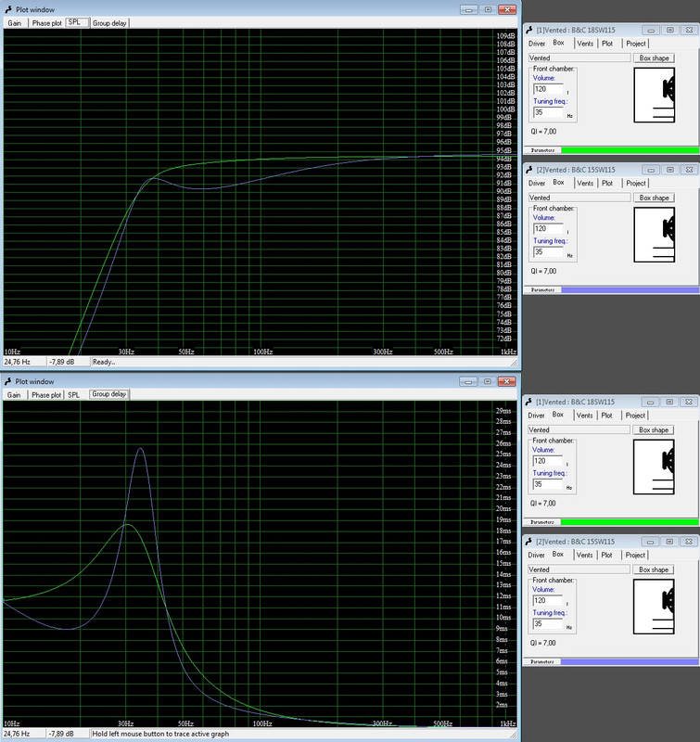
Task: Open the Vented box type dropdown in the 15SW115 window beside the Group delay plot
Action: click(579, 569)
